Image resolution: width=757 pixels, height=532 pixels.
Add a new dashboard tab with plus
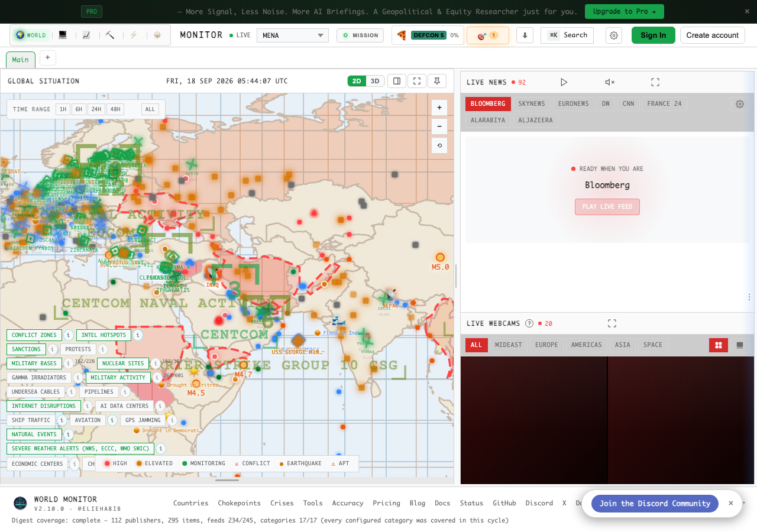48,58
